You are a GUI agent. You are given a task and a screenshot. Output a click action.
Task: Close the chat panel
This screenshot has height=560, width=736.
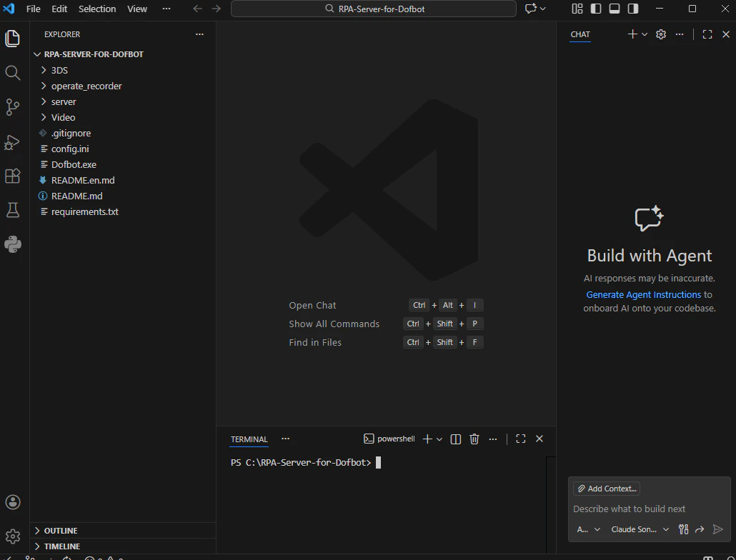(726, 34)
